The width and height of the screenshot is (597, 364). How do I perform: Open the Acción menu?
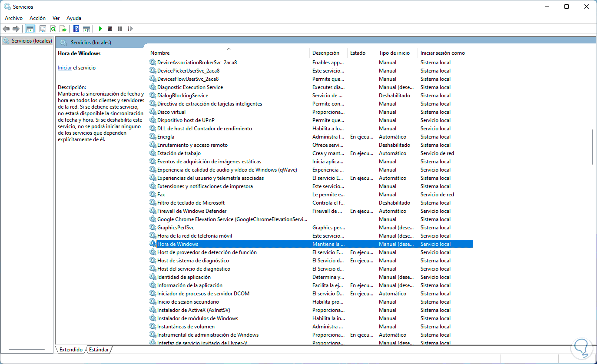coord(37,18)
